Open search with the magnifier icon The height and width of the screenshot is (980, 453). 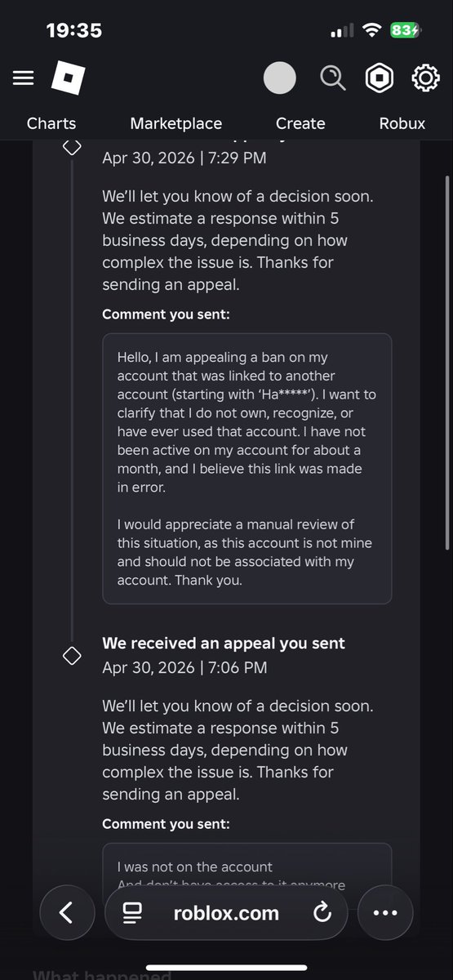click(x=333, y=78)
